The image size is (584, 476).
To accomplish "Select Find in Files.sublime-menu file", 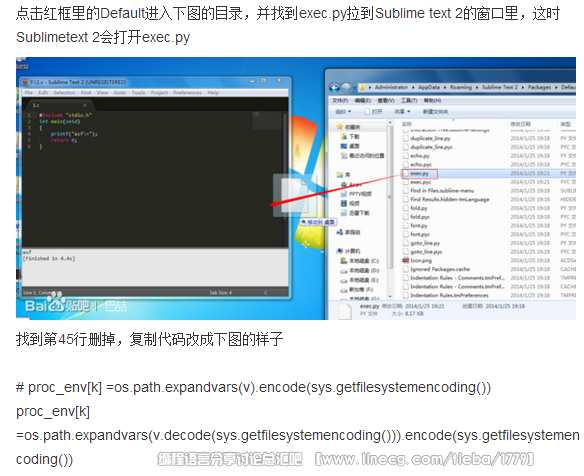I will pos(488,191).
